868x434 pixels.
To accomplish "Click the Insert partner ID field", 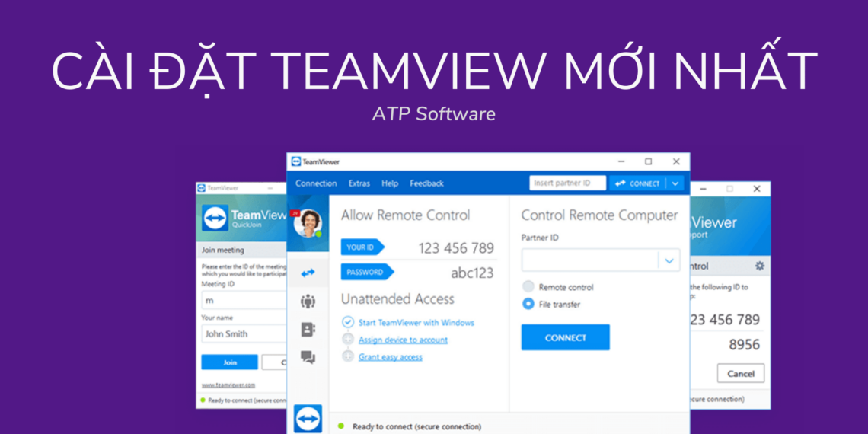I will [x=567, y=183].
